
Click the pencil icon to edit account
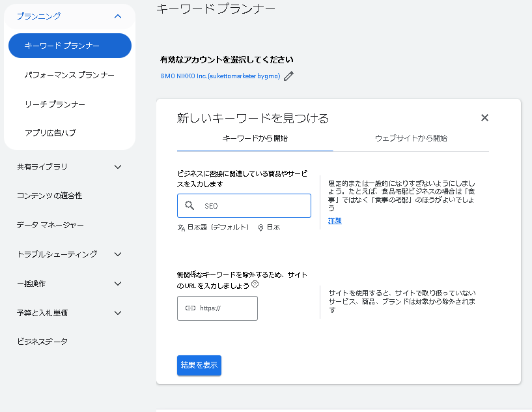click(x=288, y=76)
